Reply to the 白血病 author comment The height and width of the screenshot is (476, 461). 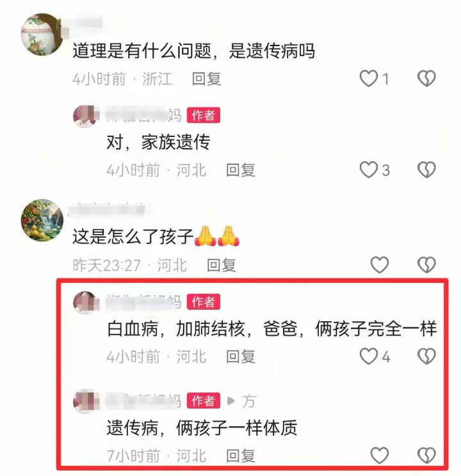240,357
